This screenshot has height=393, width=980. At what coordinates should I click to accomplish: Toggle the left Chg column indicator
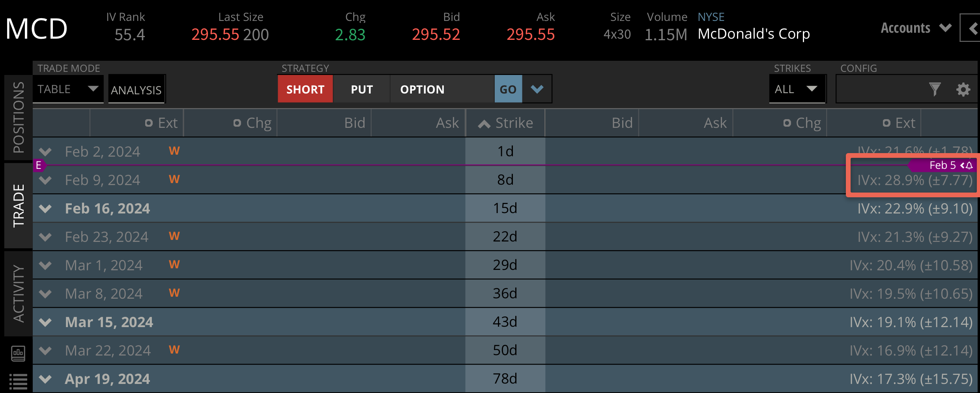(237, 123)
